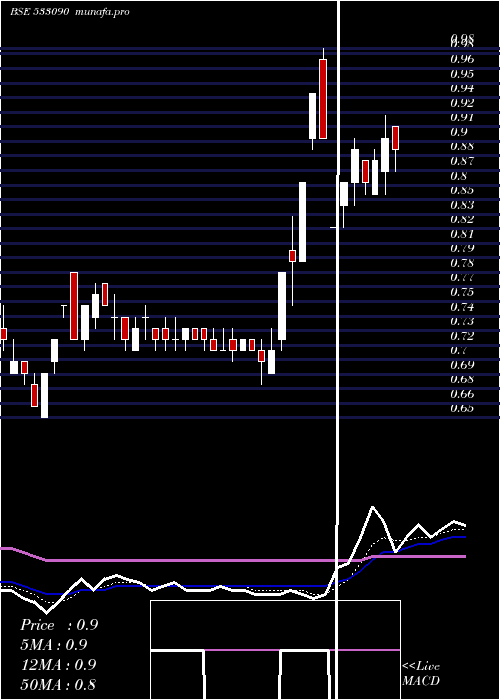The height and width of the screenshot is (700, 500).
Task: Click the 0.96 price axis label
Action: 462,58
